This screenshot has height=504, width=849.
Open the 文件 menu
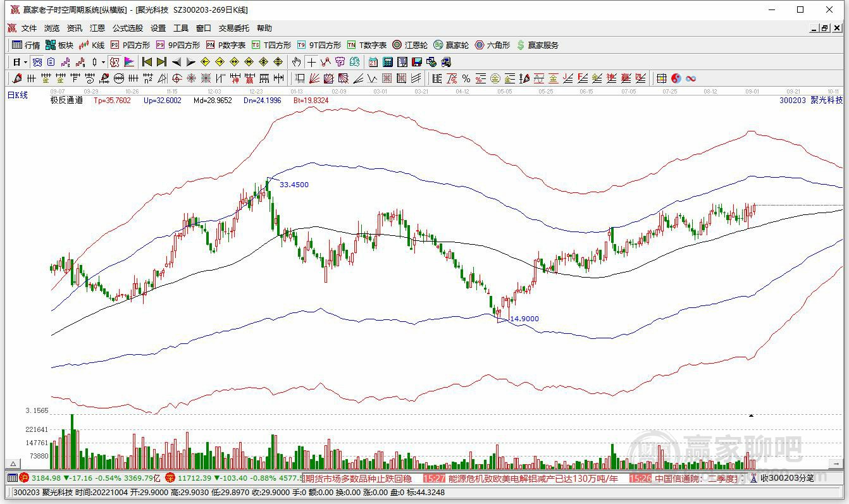pyautogui.click(x=29, y=28)
